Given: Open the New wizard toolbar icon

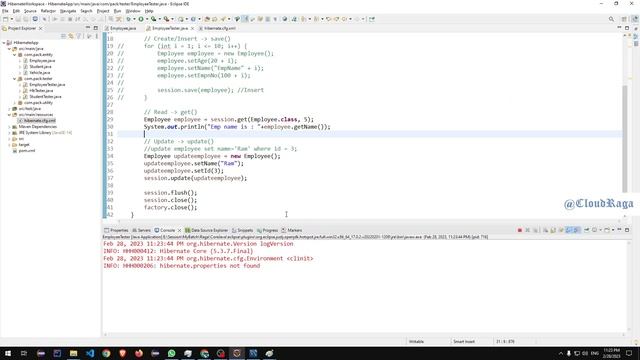Looking at the screenshot, I should [x=6, y=19].
